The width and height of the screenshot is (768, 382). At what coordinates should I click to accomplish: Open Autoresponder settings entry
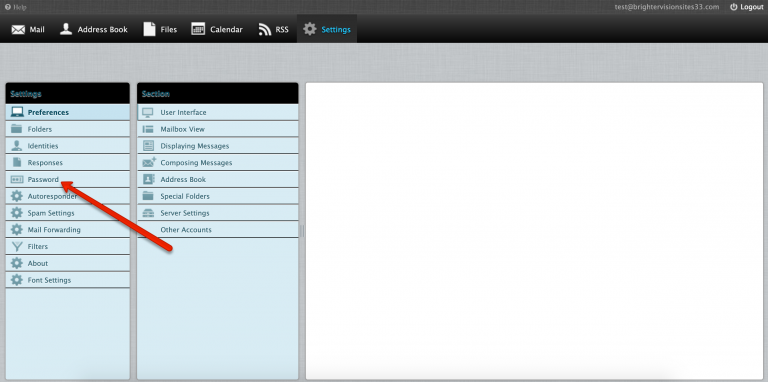pos(68,196)
